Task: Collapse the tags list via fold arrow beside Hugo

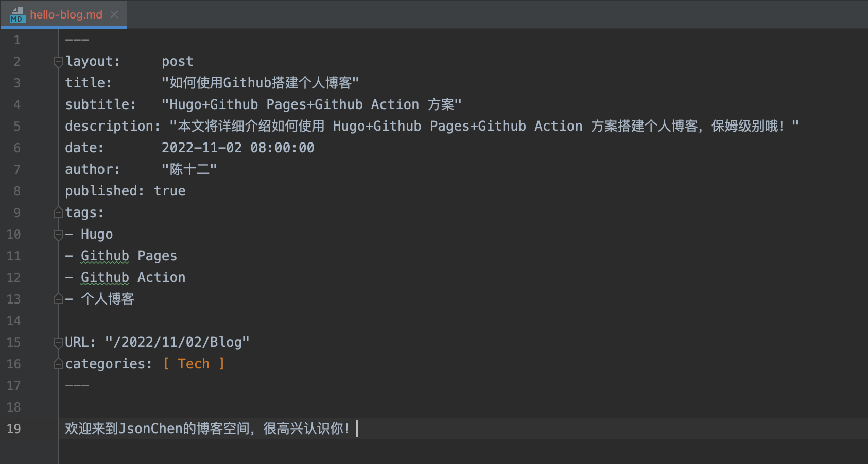Action: point(58,234)
